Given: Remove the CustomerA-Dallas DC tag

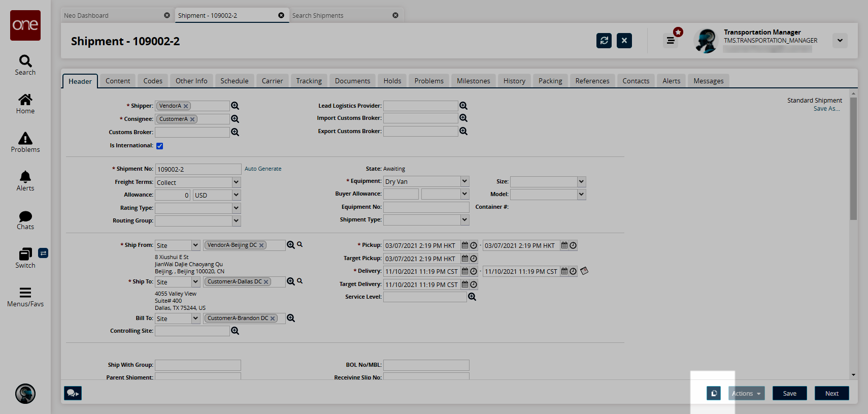Looking at the screenshot, I should [266, 282].
